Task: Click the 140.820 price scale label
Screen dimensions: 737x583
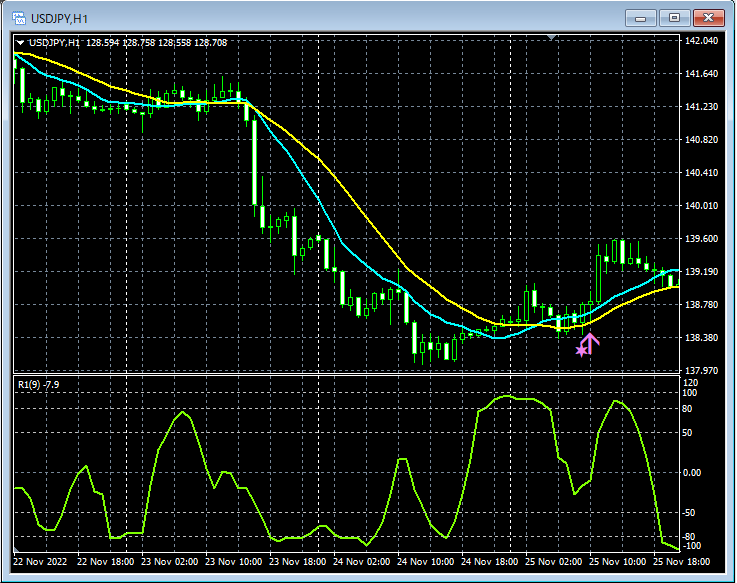Action: coord(701,140)
